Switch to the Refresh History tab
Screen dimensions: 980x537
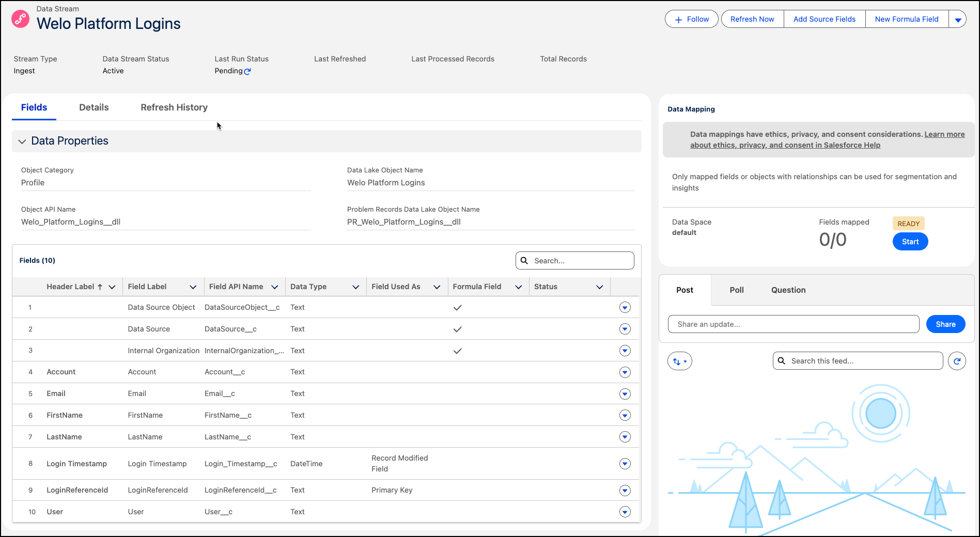174,107
